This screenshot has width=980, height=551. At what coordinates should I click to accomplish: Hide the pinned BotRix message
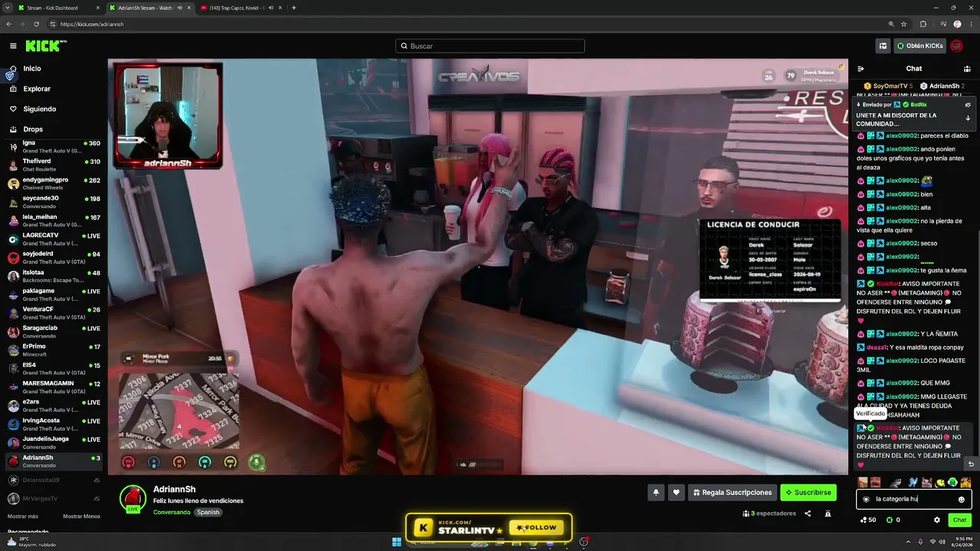[x=968, y=105]
